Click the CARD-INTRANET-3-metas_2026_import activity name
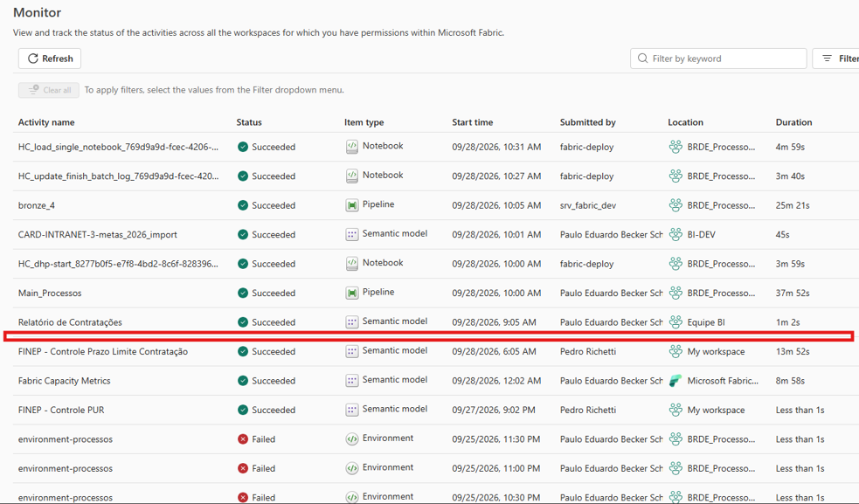Viewport: 859px width, 504px height. [x=98, y=234]
